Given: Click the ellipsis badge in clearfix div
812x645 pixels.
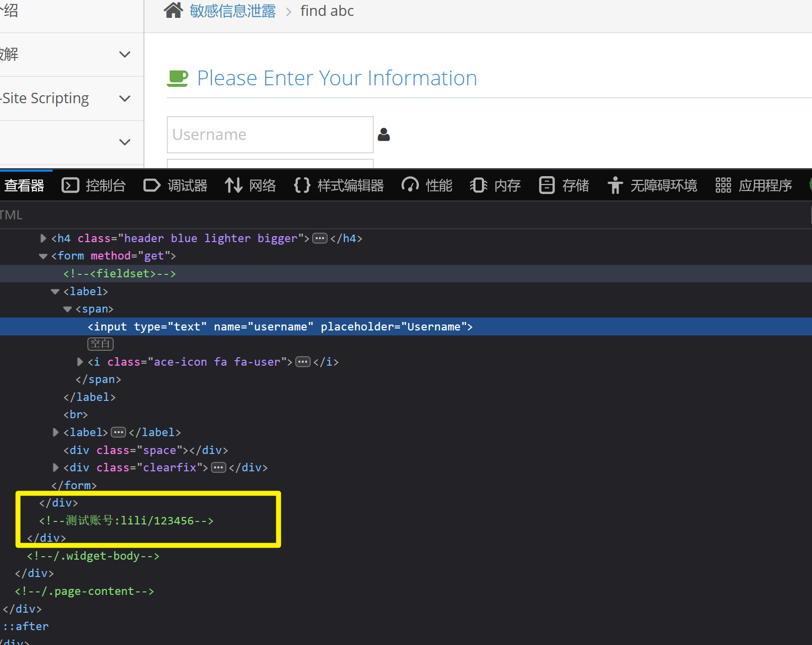Looking at the screenshot, I should coord(218,468).
